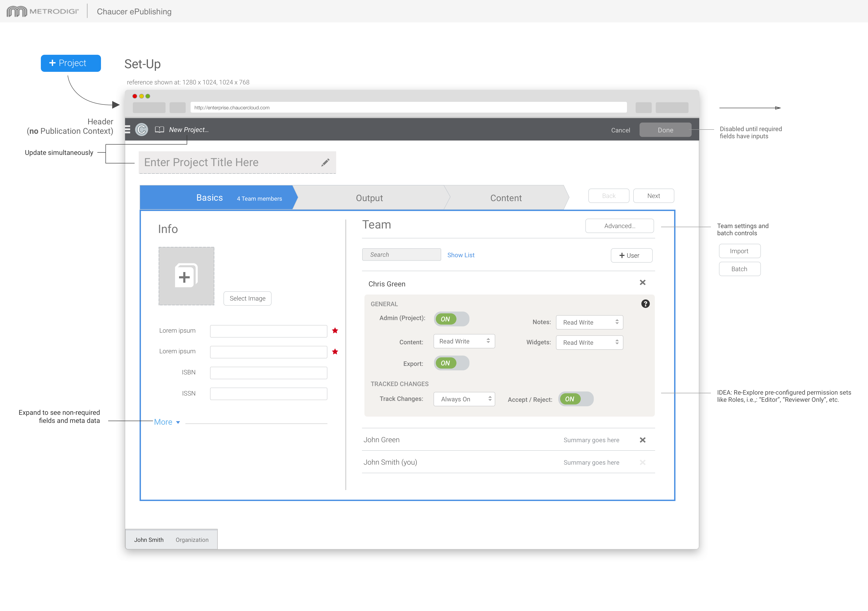Click the Chaucer circular C logo
This screenshot has height=611, width=868.
141,130
